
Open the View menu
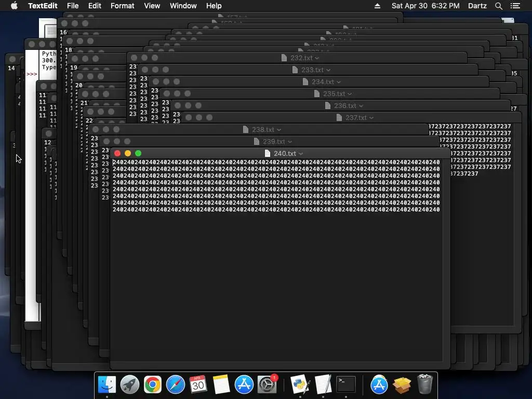pyautogui.click(x=152, y=6)
